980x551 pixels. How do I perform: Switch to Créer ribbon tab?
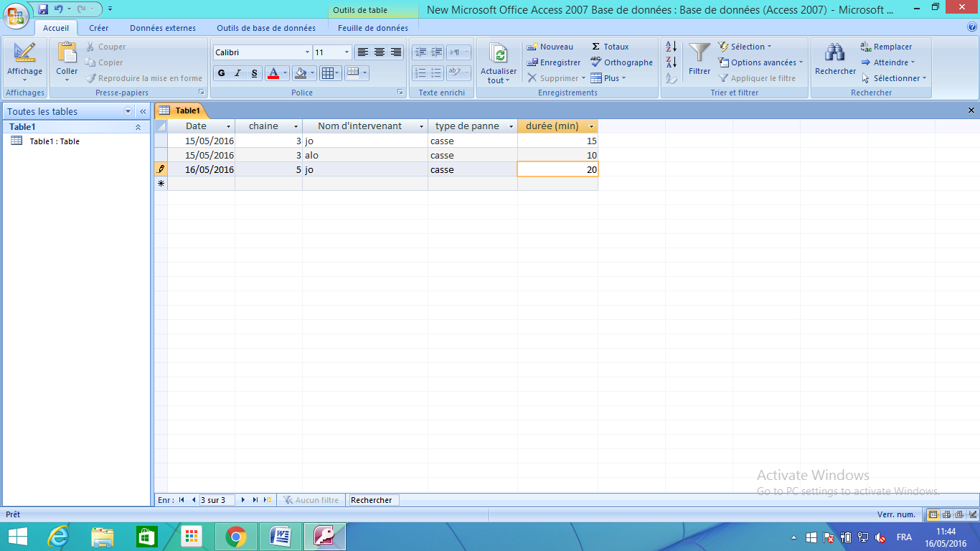tap(99, 28)
